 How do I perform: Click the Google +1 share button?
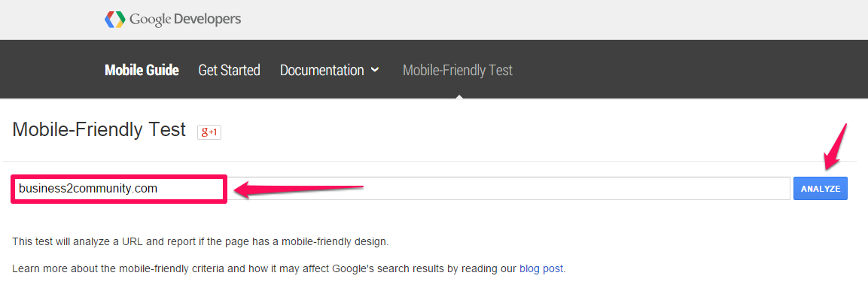[209, 132]
